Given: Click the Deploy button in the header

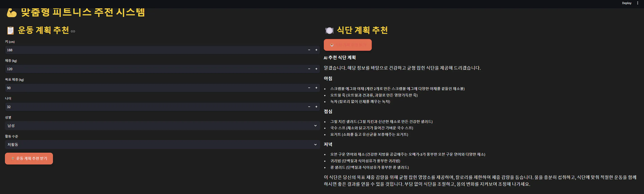Looking at the screenshot, I should click(626, 3).
